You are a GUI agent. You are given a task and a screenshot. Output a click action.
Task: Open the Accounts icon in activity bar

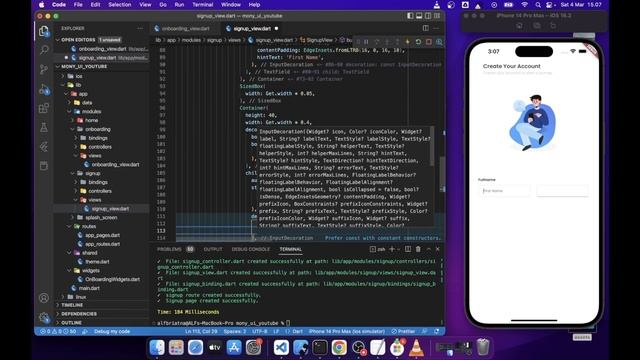(x=44, y=298)
